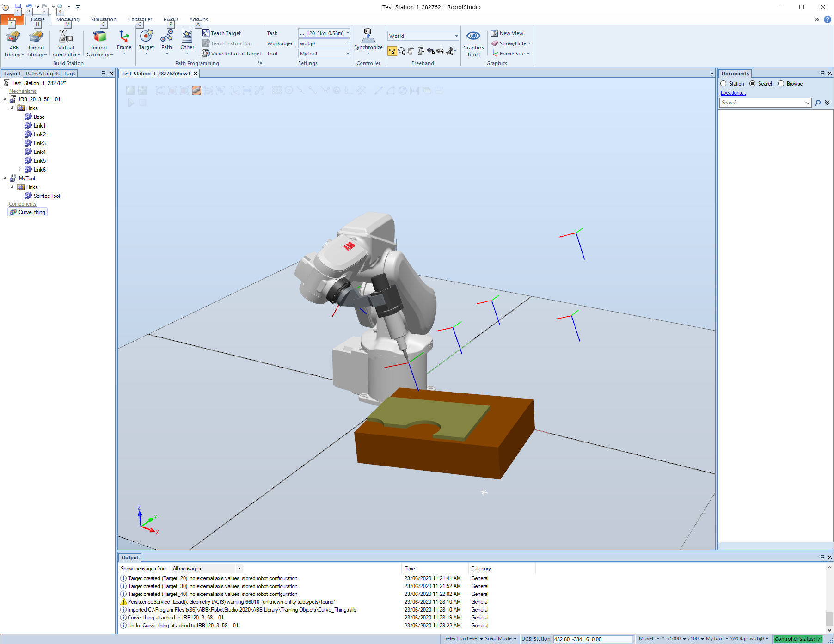The height and width of the screenshot is (644, 834).
Task: Switch to the Paths&Targets tab
Action: 43,74
